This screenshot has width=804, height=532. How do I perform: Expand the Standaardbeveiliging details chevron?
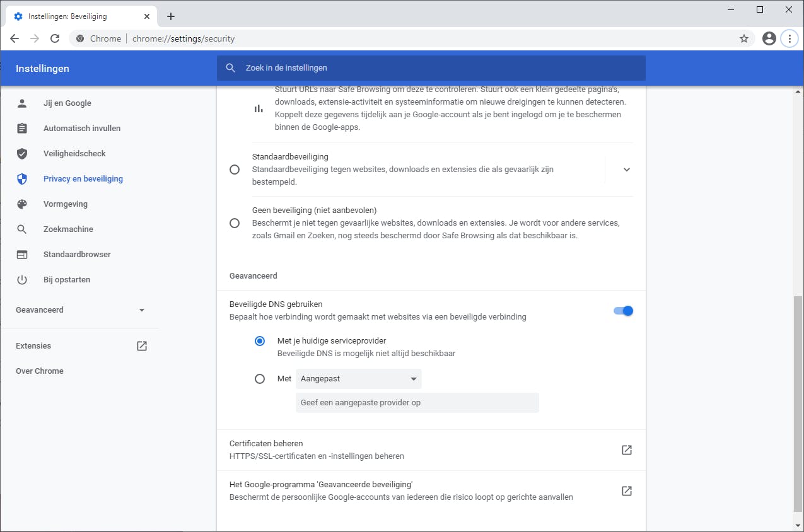(626, 170)
